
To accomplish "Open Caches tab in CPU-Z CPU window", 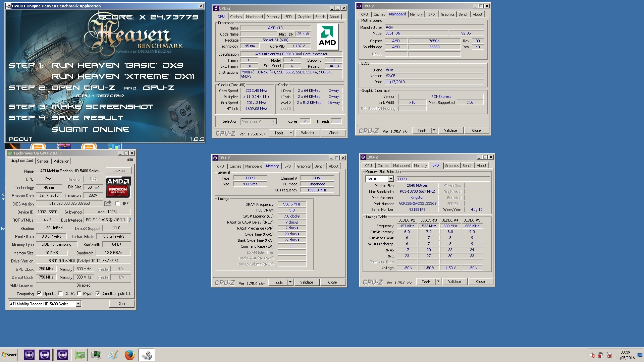I will click(x=236, y=17).
